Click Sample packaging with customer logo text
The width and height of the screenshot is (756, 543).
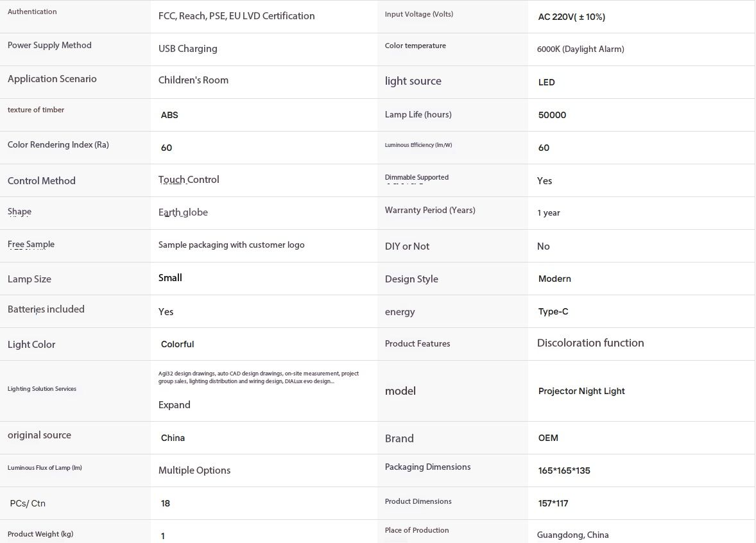coord(232,245)
